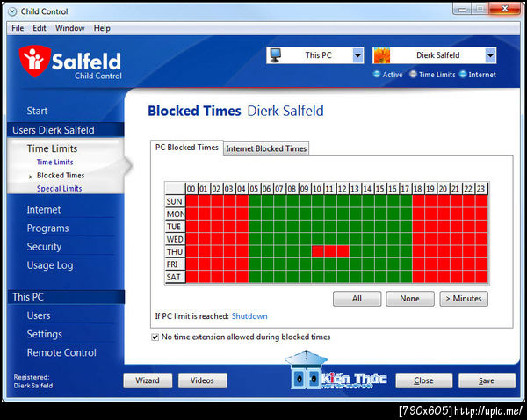Click the Salfeld shield logo icon
The image size is (527, 420).
(34, 62)
